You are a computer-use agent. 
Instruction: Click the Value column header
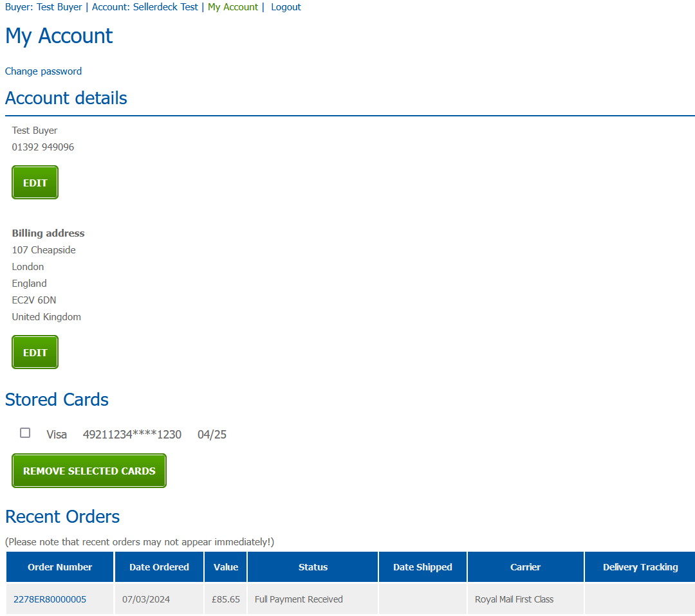click(x=225, y=567)
